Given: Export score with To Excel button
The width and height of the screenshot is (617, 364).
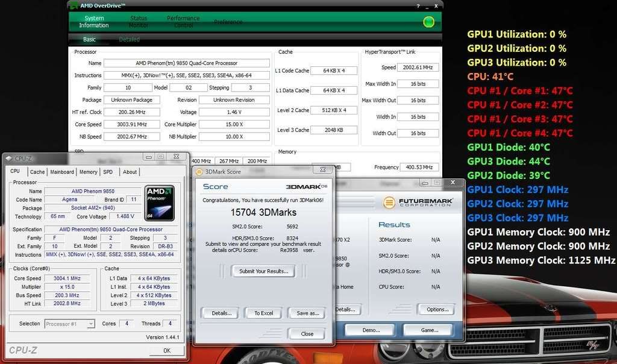Looking at the screenshot, I should 263,313.
